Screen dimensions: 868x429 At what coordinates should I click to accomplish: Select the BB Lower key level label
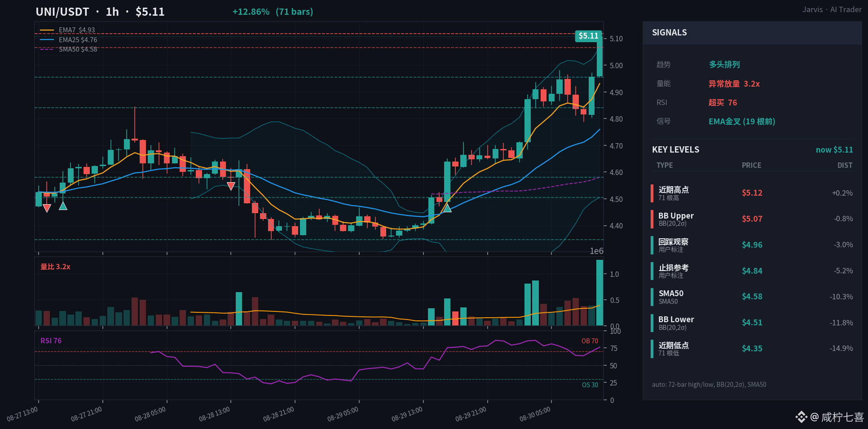tap(676, 320)
